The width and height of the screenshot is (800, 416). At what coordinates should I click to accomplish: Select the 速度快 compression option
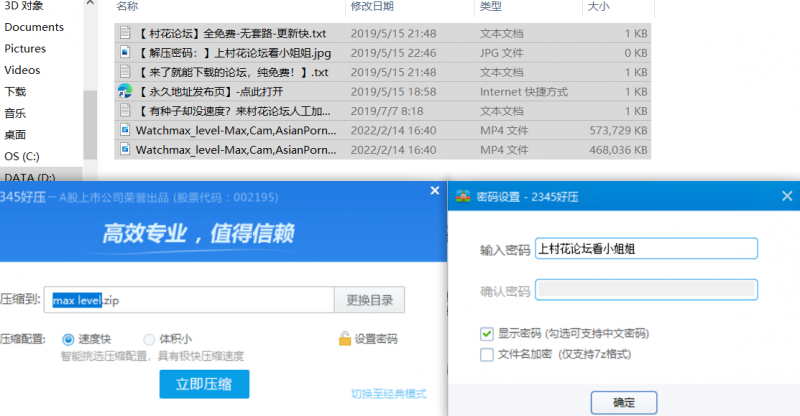coord(69,339)
